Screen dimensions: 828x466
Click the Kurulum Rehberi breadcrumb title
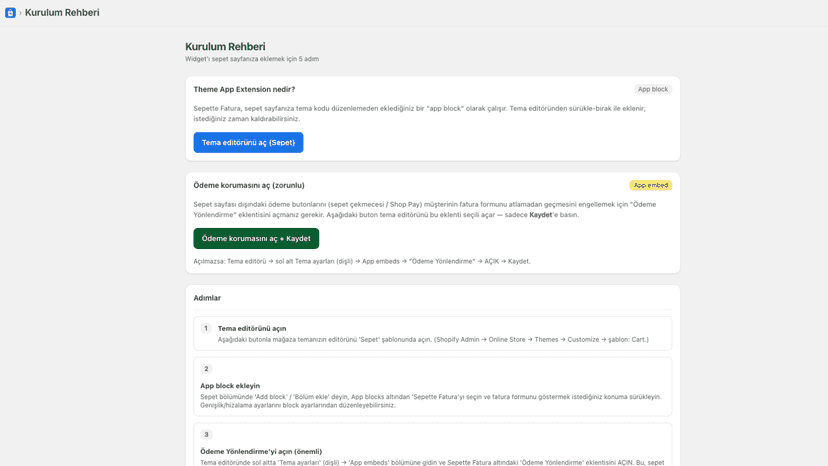(x=62, y=13)
